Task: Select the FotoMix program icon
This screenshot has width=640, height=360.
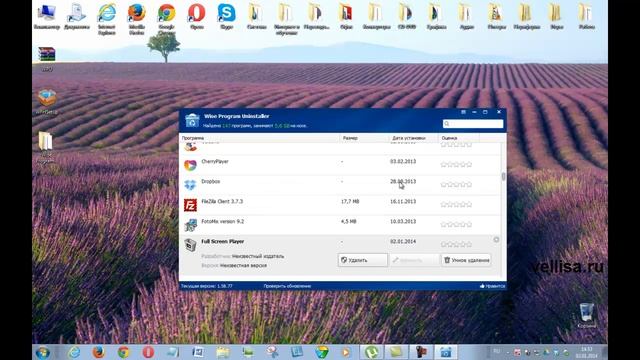Action: (x=190, y=225)
